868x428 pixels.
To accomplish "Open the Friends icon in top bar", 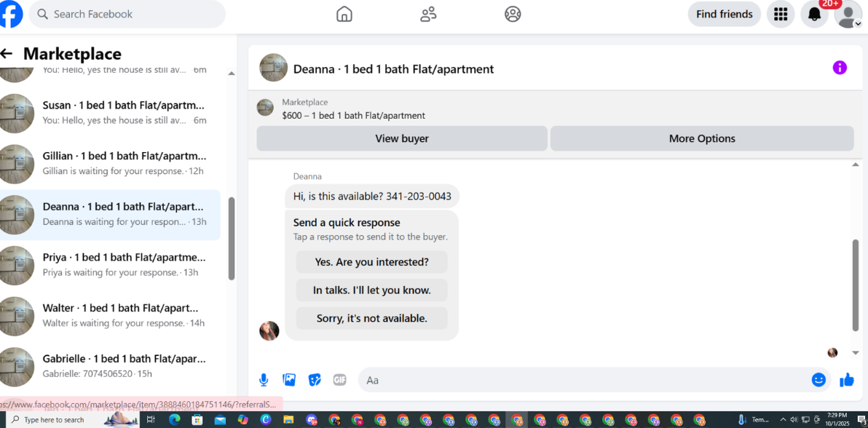I will (x=428, y=14).
